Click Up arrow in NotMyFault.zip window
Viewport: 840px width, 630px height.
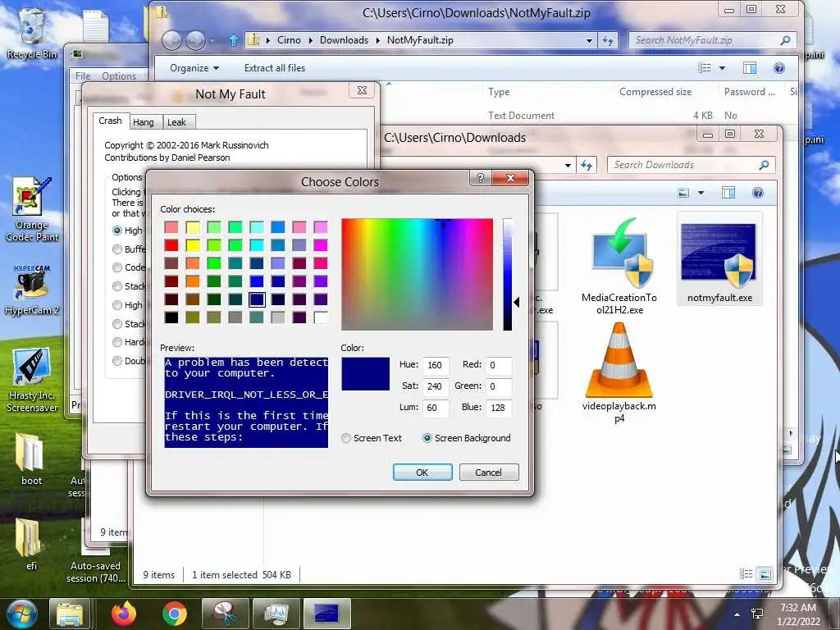(234, 40)
